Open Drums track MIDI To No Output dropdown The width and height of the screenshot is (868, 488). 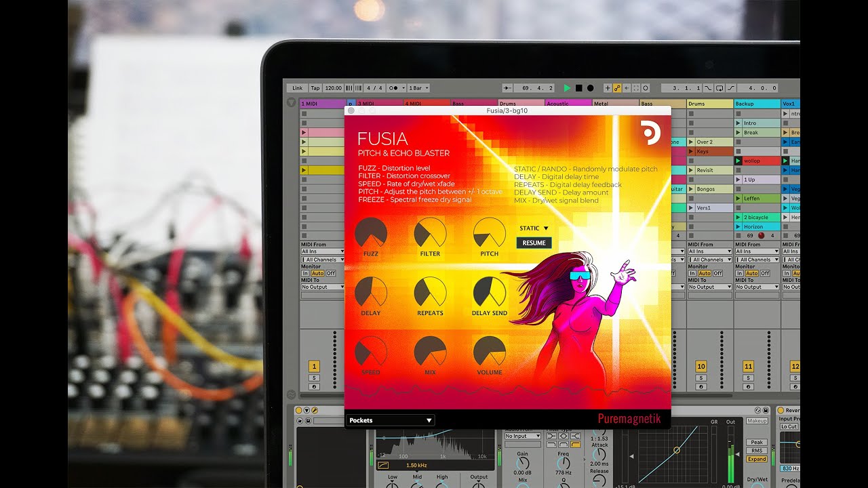pyautogui.click(x=710, y=287)
